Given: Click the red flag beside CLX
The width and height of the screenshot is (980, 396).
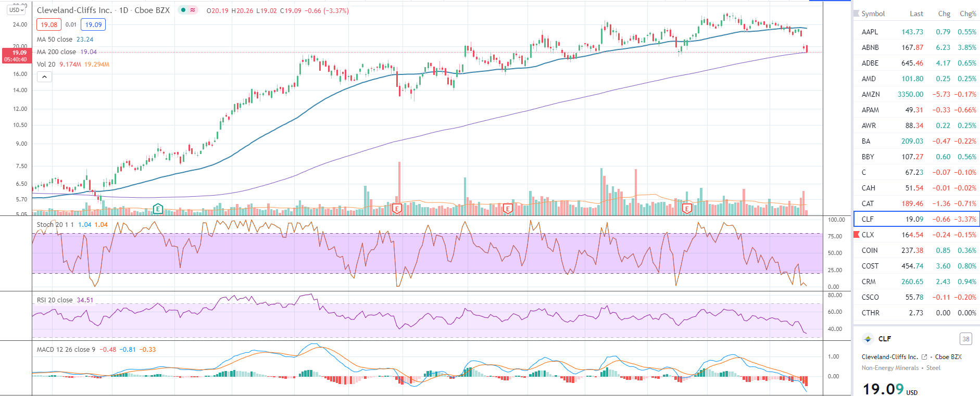Looking at the screenshot, I should [857, 235].
